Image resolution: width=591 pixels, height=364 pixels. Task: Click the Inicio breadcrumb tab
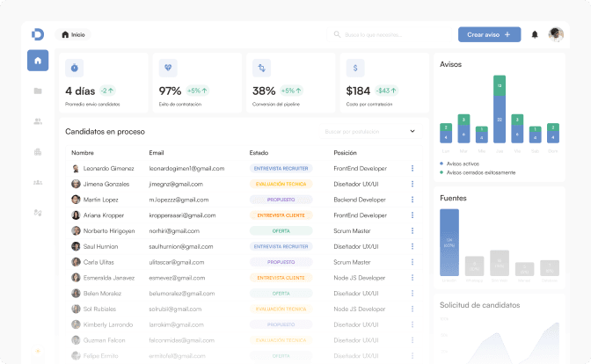coord(74,34)
